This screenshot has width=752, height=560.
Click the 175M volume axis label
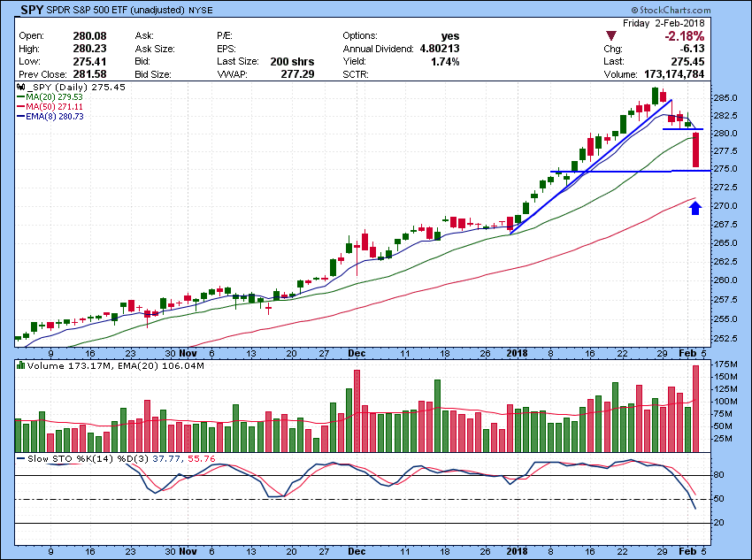(725, 364)
